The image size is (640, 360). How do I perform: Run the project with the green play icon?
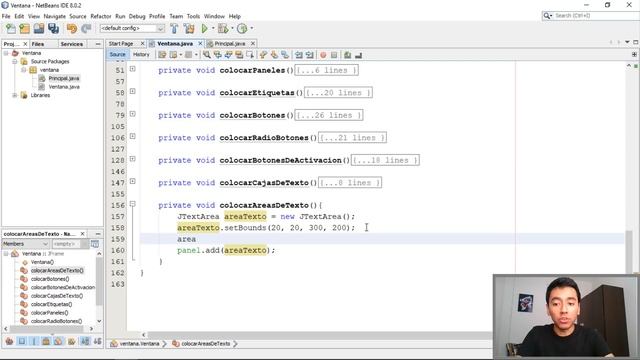204,29
